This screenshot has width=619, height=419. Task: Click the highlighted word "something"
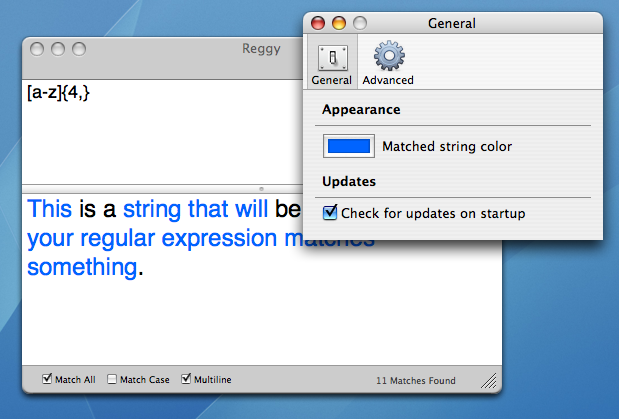[x=82, y=267]
